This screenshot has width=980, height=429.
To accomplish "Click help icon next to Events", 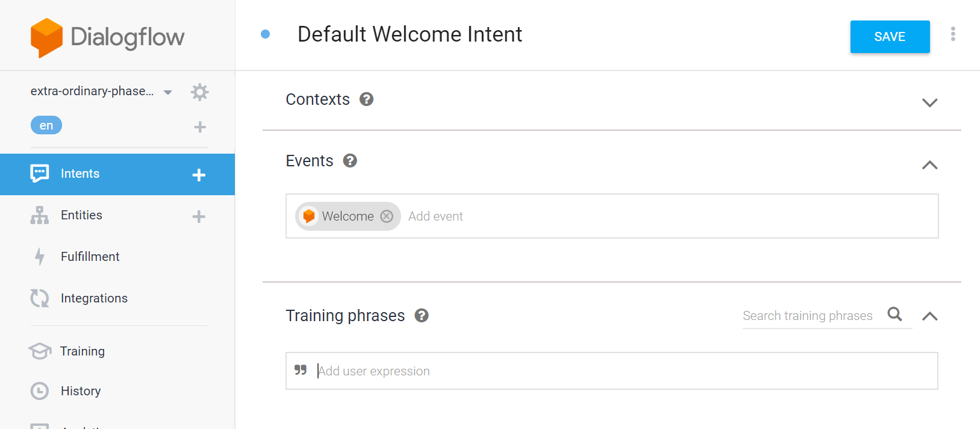I will tap(350, 161).
